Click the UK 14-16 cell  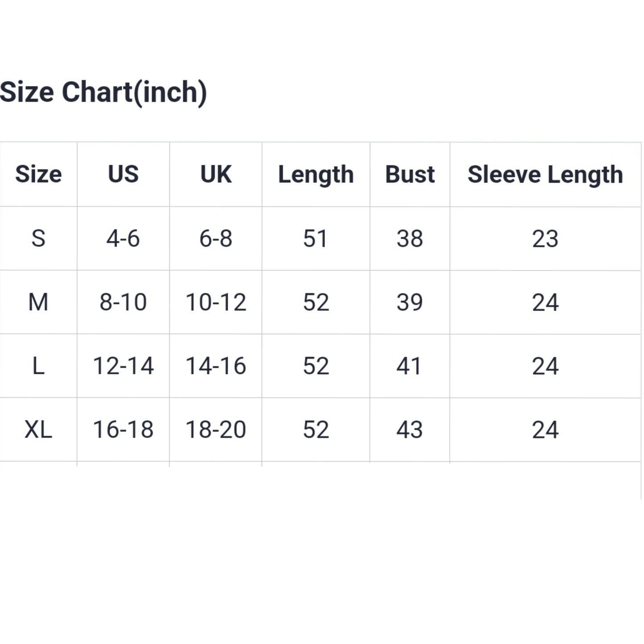216,366
